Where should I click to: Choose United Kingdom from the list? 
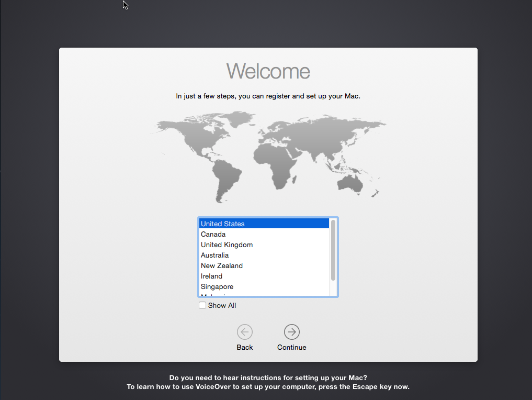(x=264, y=245)
